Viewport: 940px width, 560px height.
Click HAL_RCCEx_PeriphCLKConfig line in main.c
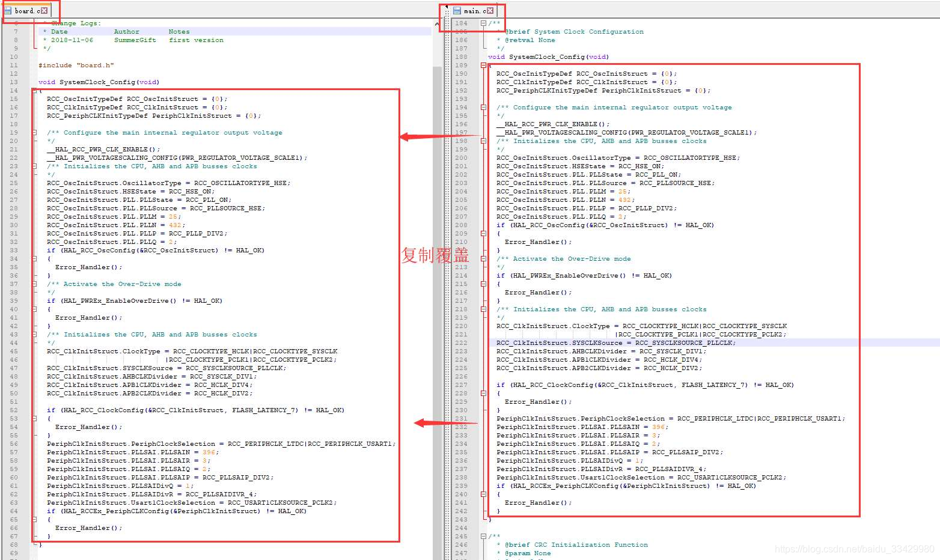click(626, 485)
